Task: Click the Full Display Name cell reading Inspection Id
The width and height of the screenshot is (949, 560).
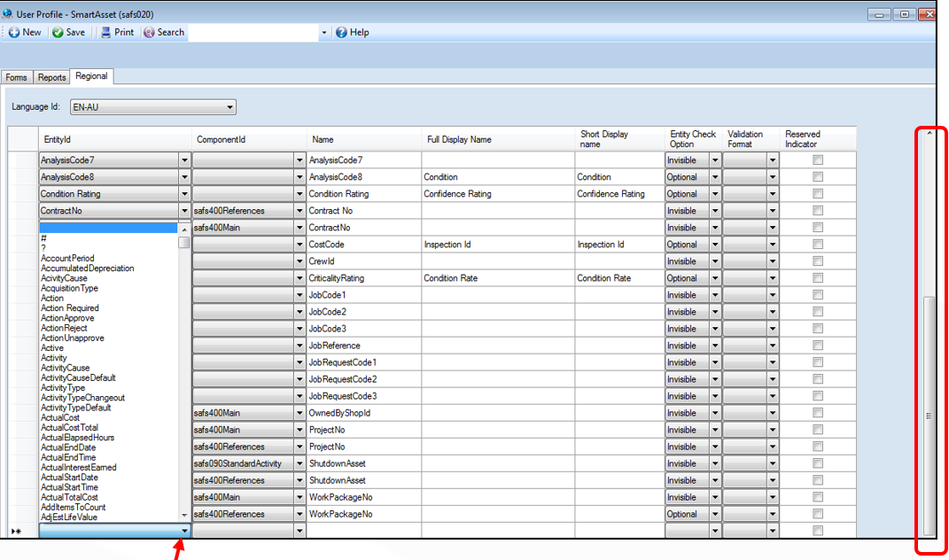Action: tap(498, 245)
